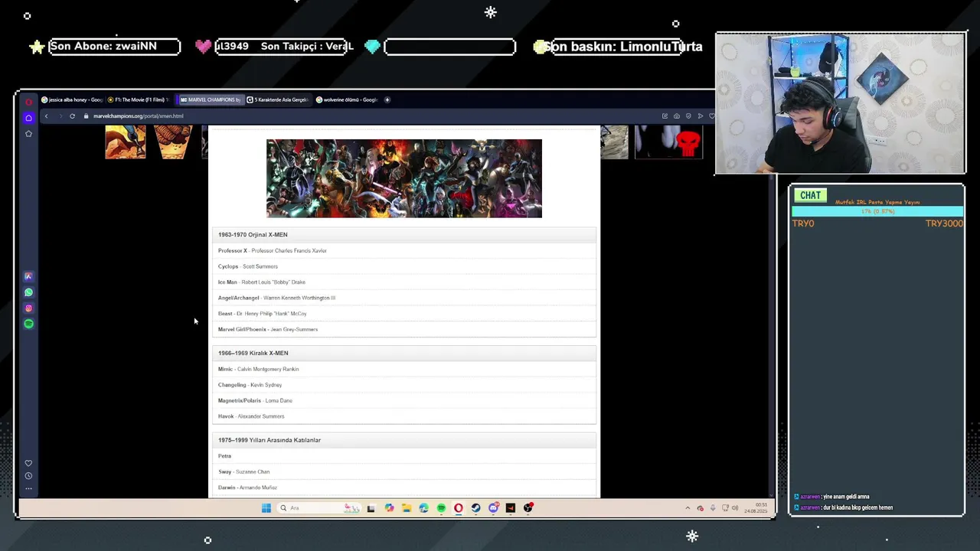Open Spotify from the taskbar
Viewport: 980px width, 551px height.
441,508
